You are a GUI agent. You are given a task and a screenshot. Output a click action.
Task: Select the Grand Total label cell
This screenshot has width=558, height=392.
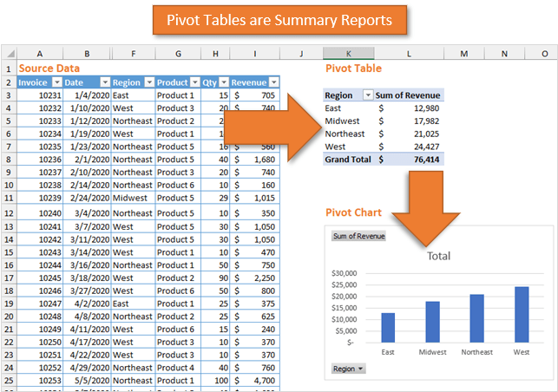(347, 160)
